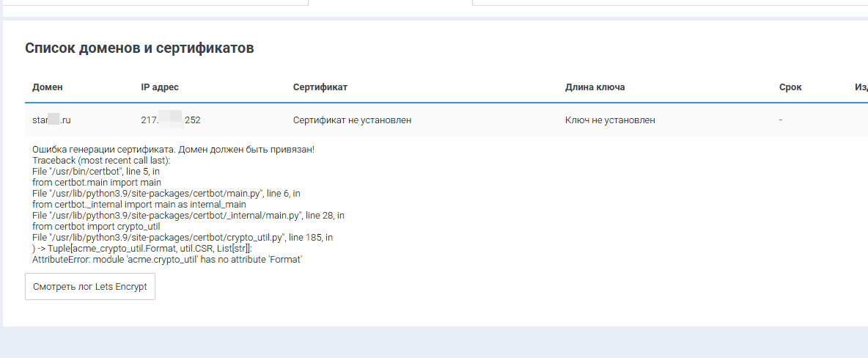This screenshot has width=868, height=358.
Task: Click the 'Сертификат' column header
Action: coord(320,87)
